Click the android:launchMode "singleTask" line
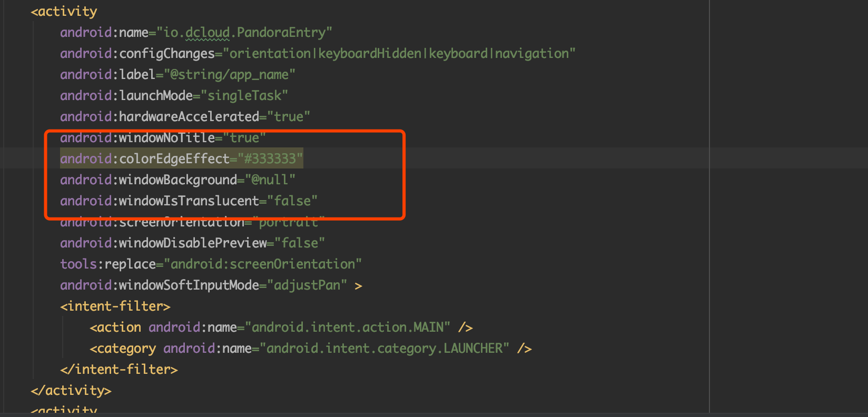Screen dimensions: 868x417 coord(174,96)
